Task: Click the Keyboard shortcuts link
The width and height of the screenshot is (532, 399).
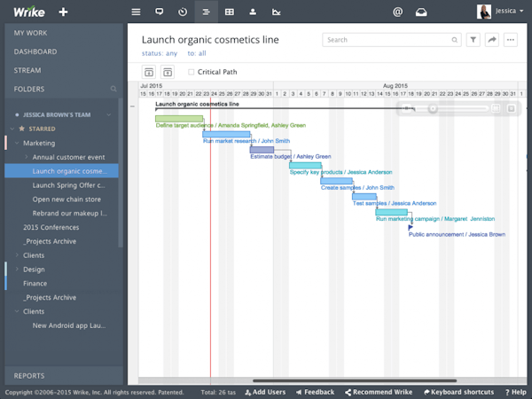Action: point(463,392)
